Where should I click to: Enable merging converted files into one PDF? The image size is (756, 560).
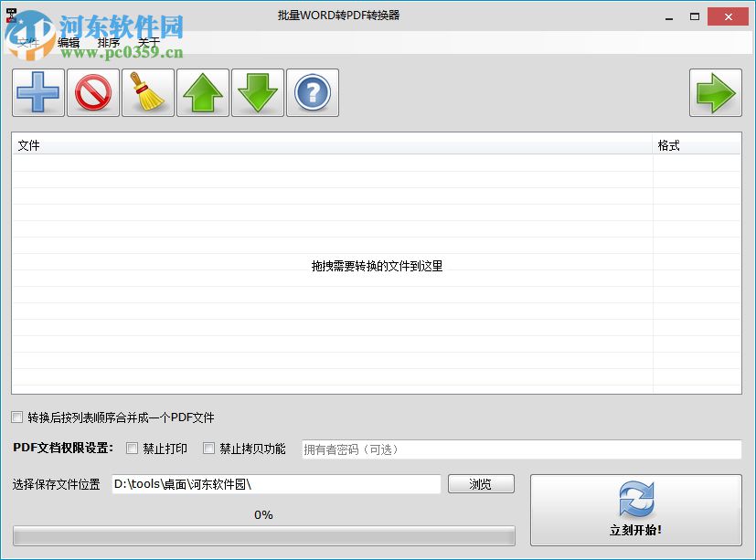pos(16,417)
